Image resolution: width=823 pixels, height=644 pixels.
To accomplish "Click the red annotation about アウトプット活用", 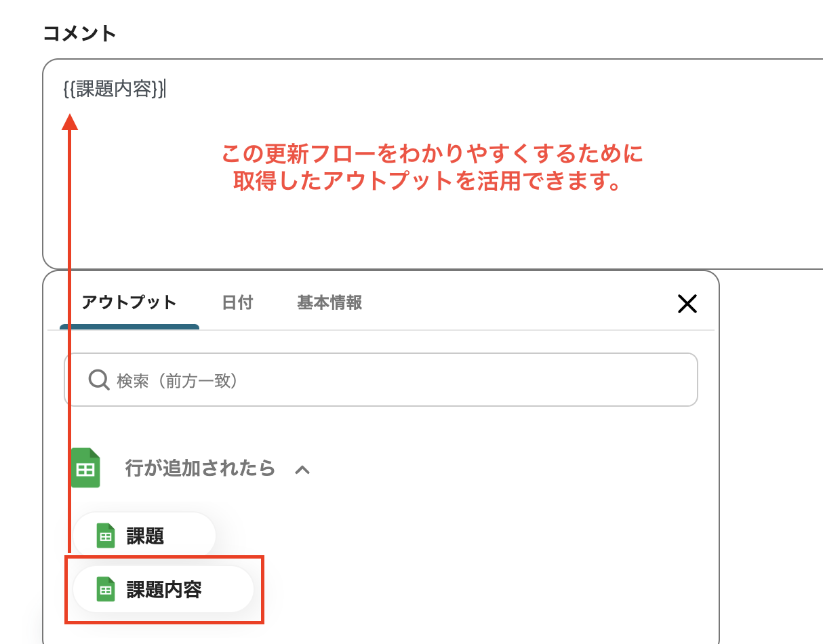I will 432,167.
